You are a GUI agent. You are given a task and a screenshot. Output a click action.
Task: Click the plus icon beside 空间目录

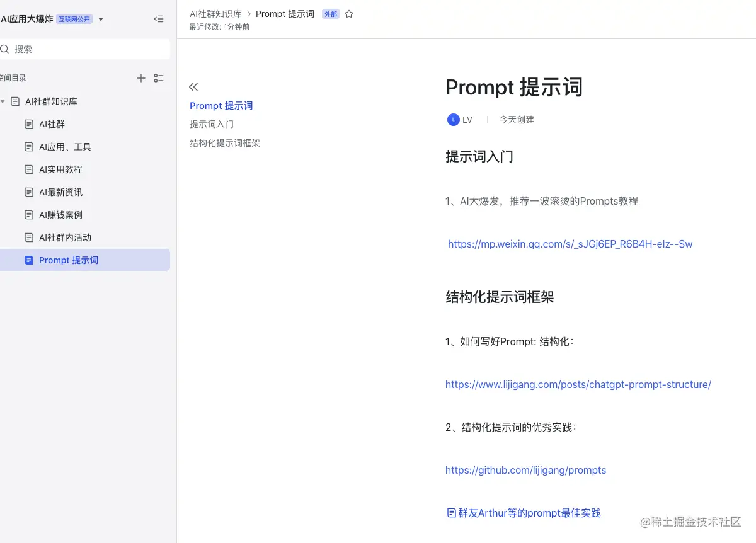(x=140, y=77)
